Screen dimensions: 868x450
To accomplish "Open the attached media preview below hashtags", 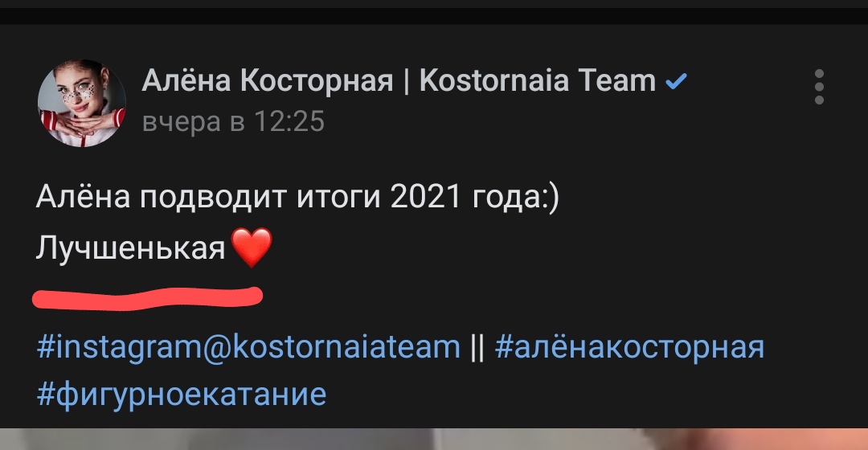I will pos(434,439).
